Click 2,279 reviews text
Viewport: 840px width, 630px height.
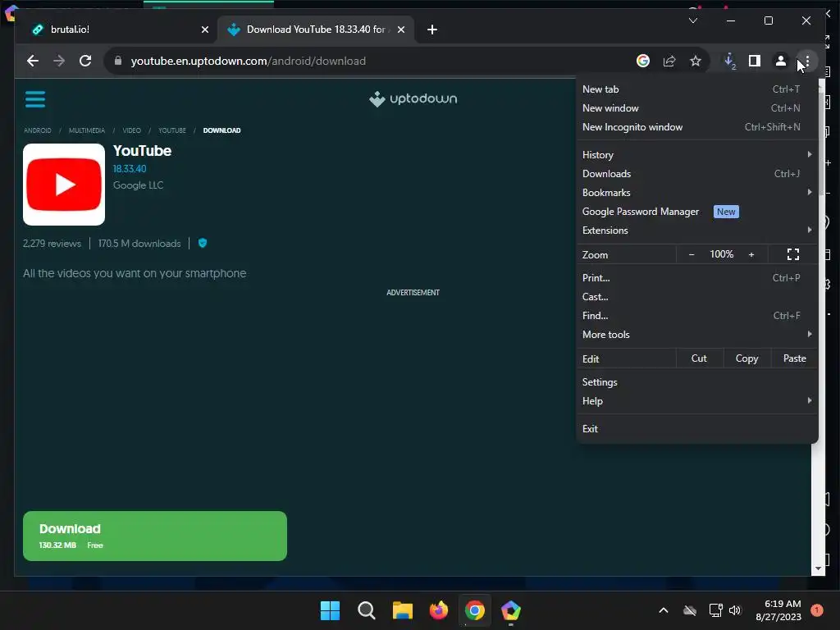pyautogui.click(x=52, y=243)
